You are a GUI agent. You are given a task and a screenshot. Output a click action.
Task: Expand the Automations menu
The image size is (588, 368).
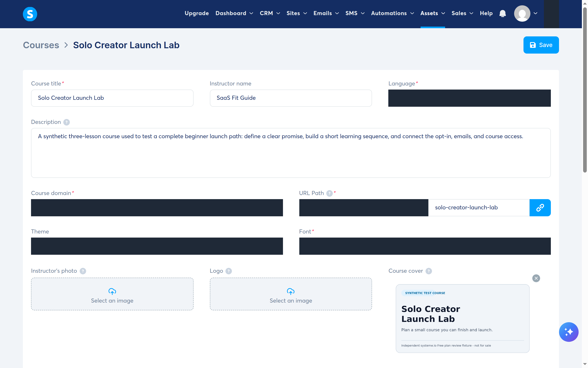[392, 13]
